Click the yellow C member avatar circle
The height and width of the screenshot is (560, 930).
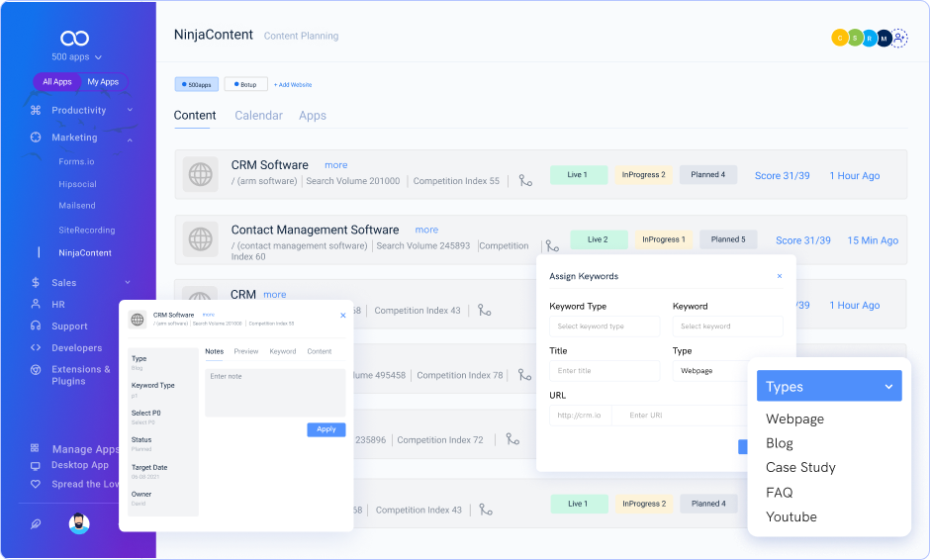[x=840, y=39]
